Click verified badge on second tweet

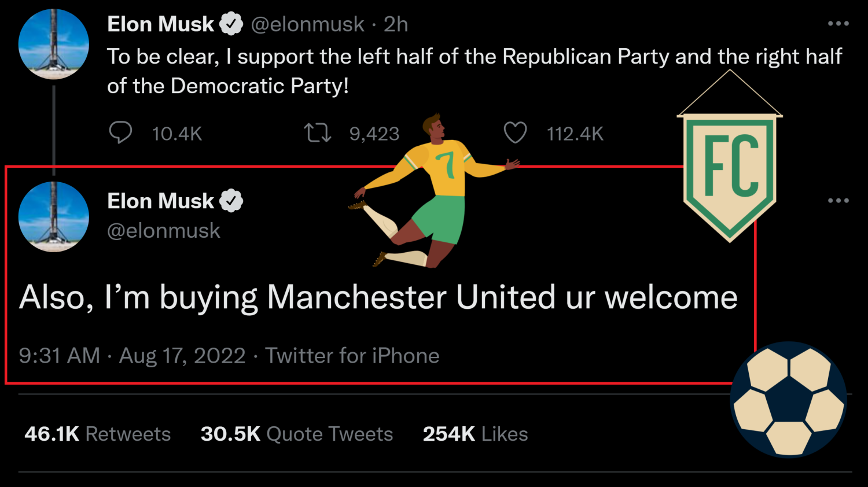(x=231, y=201)
